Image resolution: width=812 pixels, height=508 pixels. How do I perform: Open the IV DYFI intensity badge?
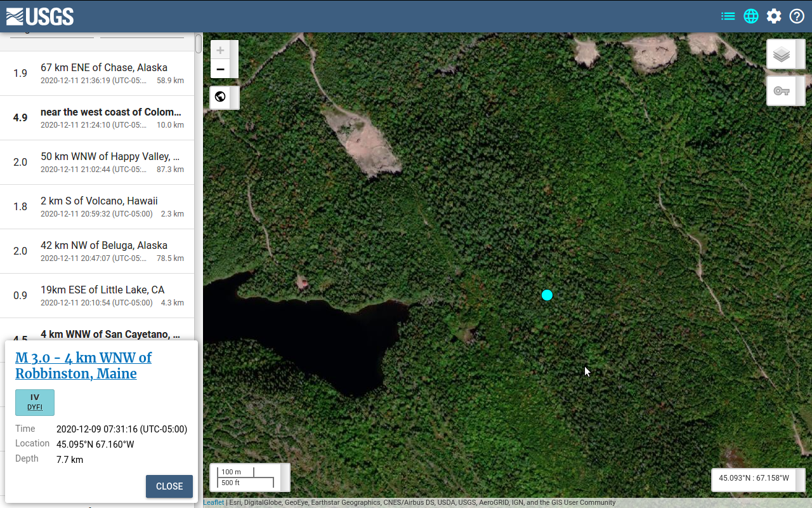[35, 403]
